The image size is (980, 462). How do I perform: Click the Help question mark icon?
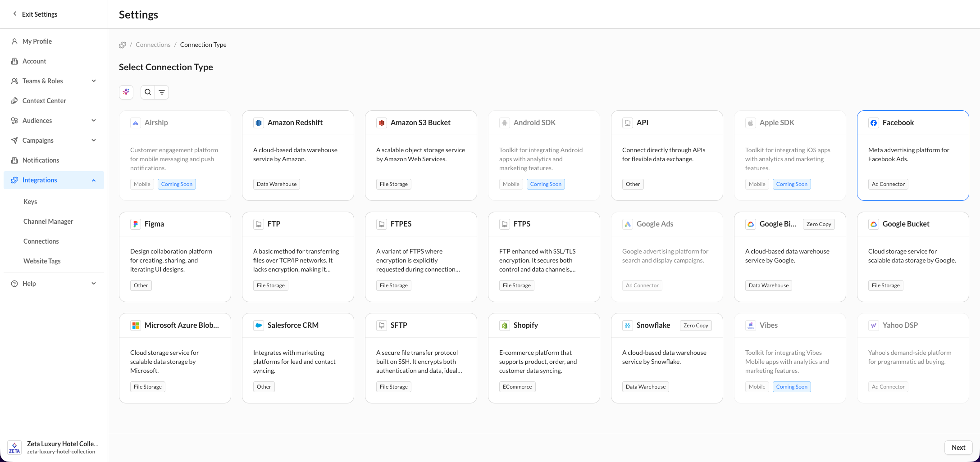[x=14, y=284]
